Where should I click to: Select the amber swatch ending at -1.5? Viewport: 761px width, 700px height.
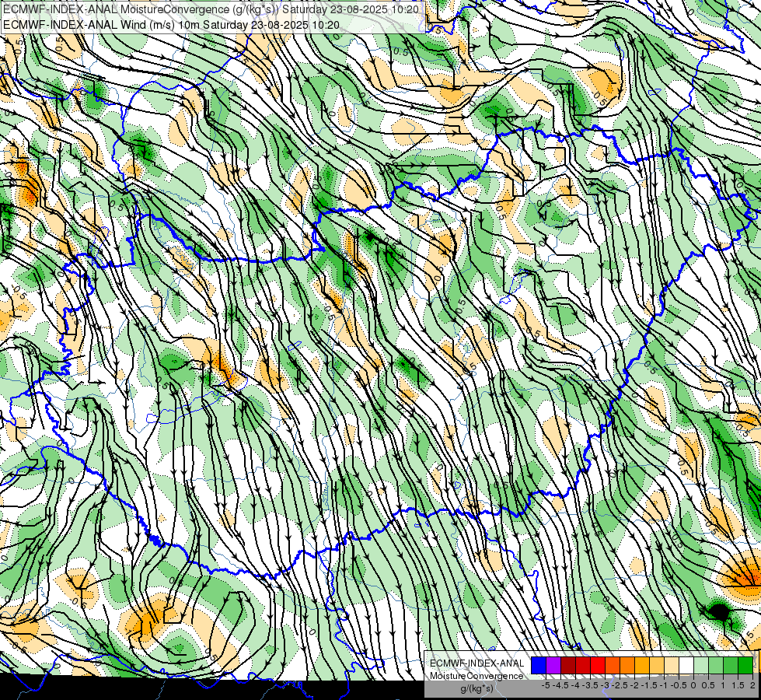pos(642,665)
